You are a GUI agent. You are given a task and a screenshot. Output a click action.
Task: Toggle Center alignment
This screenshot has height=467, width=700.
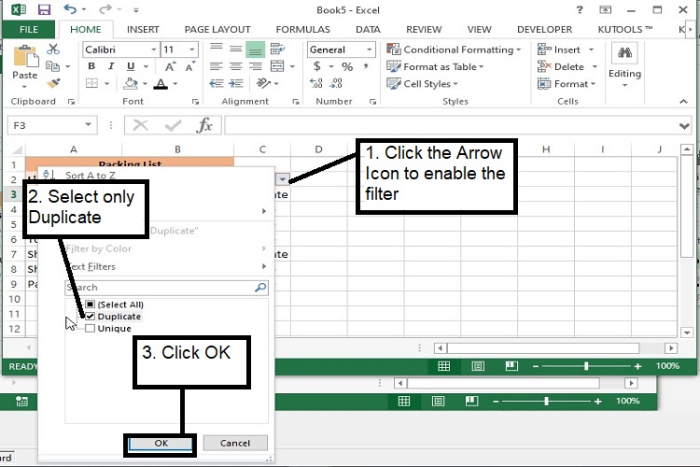[236, 67]
